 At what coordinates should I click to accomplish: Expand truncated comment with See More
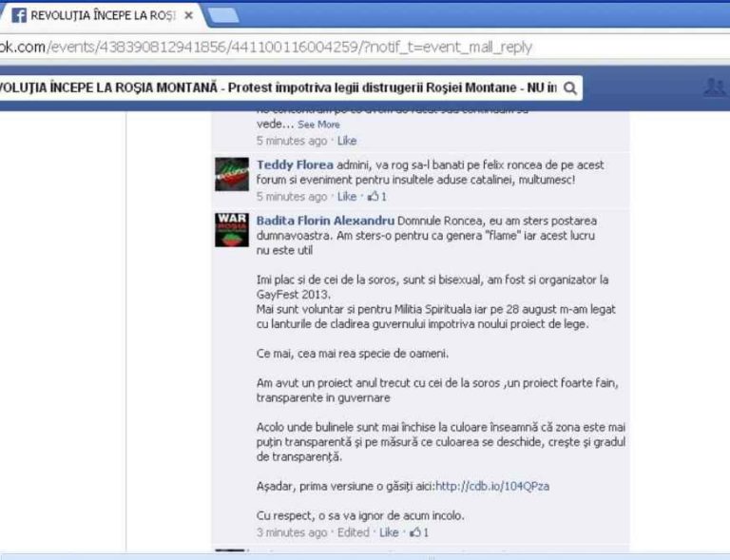point(318,125)
